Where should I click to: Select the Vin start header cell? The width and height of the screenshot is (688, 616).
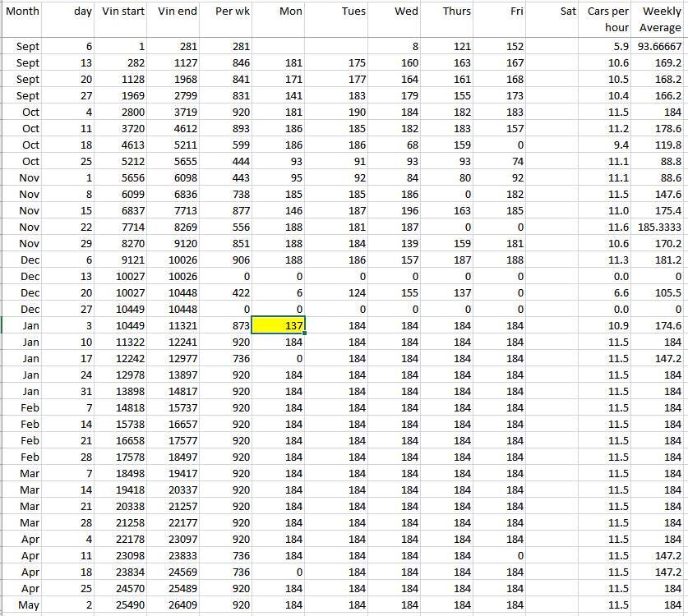coord(123,11)
